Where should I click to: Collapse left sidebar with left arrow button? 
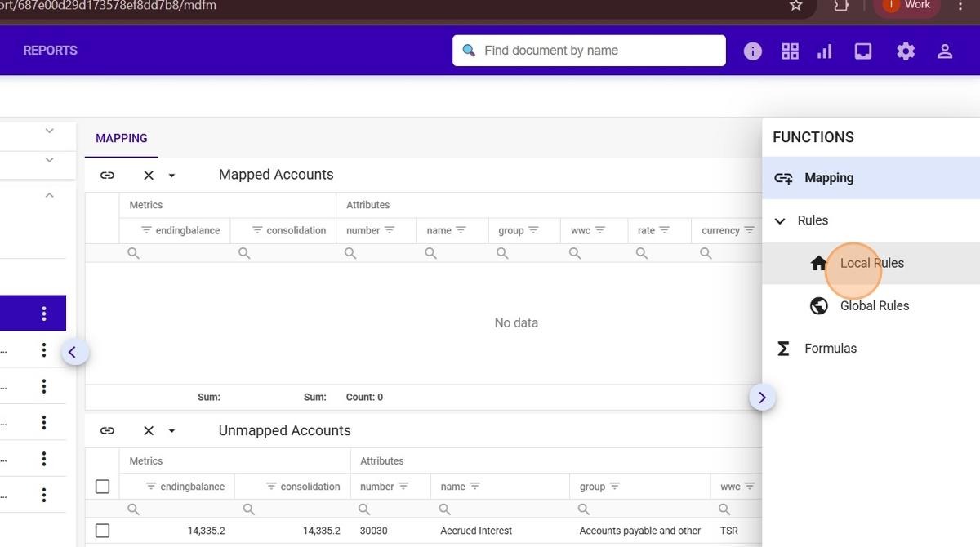coord(74,352)
